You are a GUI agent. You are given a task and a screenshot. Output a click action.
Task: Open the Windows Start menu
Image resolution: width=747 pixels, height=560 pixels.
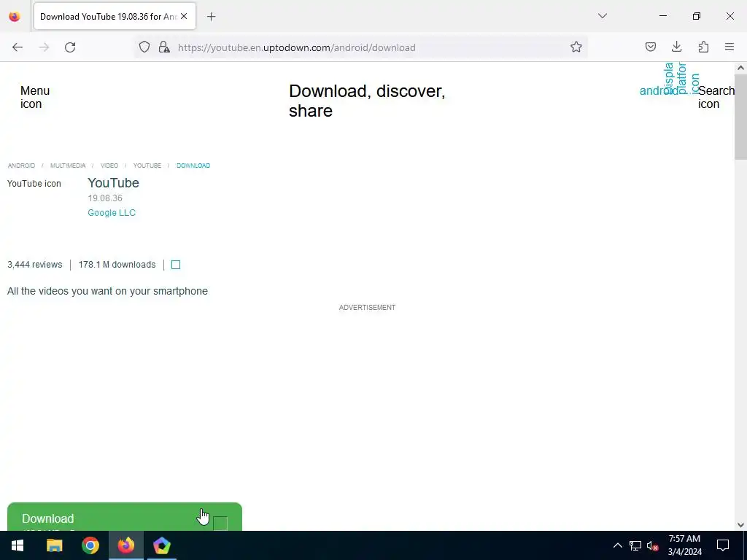(18, 545)
